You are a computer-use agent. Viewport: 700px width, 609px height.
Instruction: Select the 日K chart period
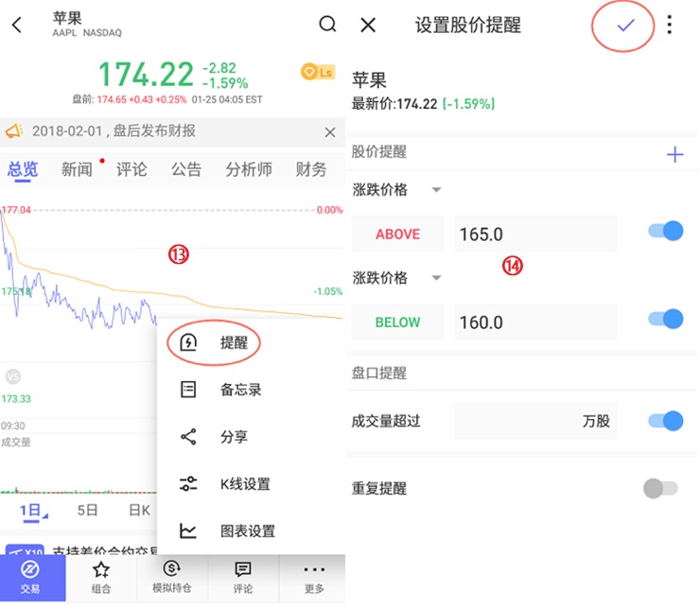click(x=139, y=510)
